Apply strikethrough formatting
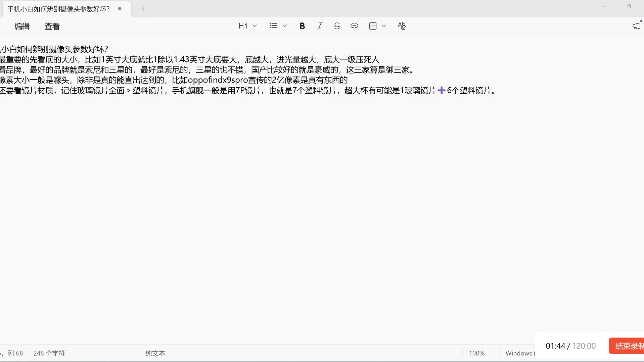This screenshot has width=644, height=362. 337,26
